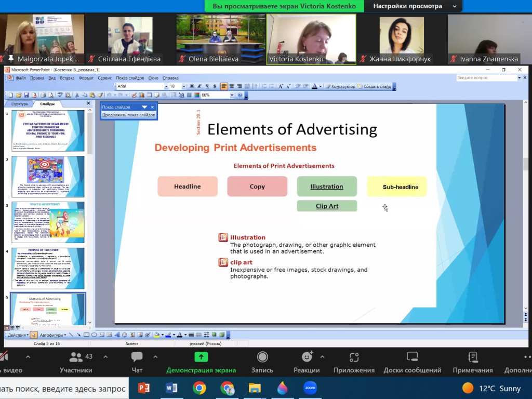Open Реакции in the Zoom toolbar

point(307,362)
